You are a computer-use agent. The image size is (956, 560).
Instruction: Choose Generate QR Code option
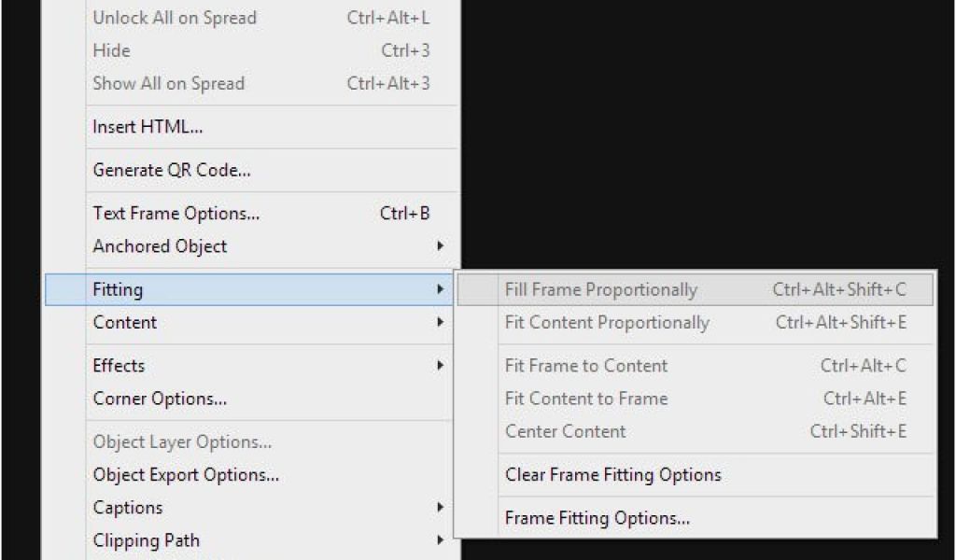pos(172,170)
